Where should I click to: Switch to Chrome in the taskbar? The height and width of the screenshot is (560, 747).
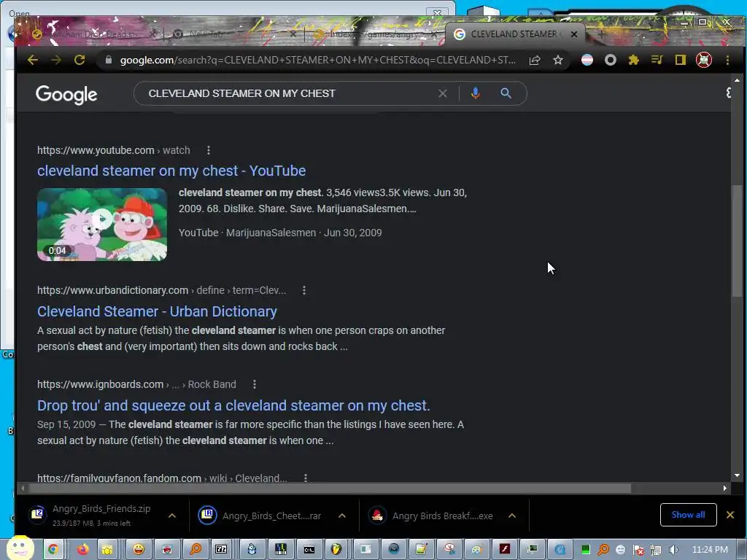53,549
